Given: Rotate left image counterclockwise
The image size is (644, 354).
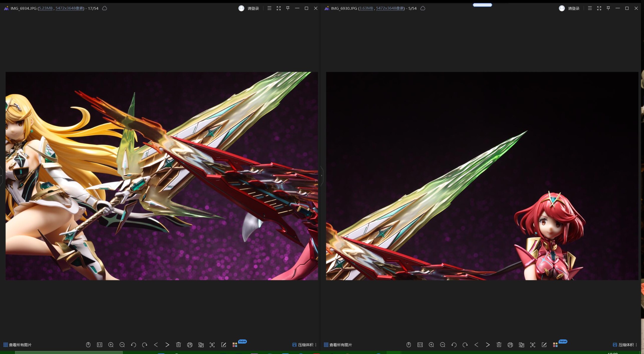Looking at the screenshot, I should point(133,345).
